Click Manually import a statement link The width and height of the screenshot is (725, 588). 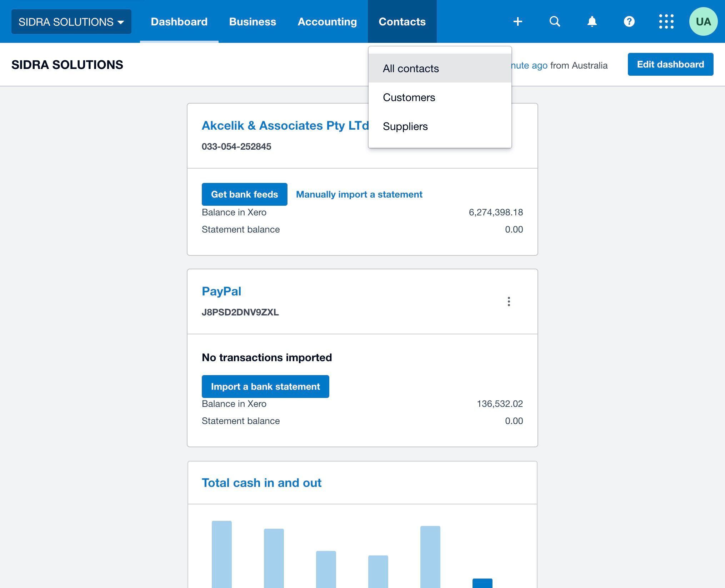359,194
